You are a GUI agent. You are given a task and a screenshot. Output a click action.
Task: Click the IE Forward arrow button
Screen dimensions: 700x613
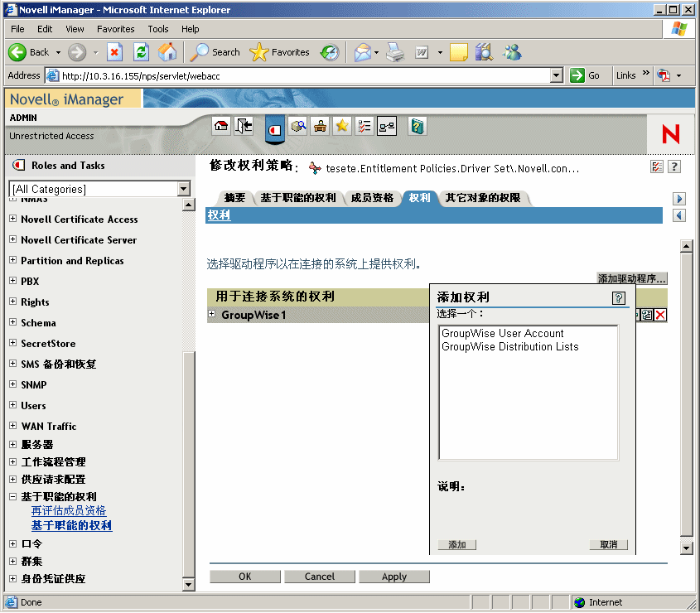point(77,52)
